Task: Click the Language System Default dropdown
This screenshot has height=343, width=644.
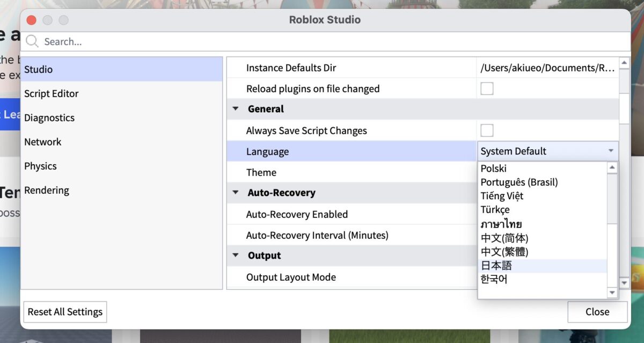Action: (x=547, y=151)
